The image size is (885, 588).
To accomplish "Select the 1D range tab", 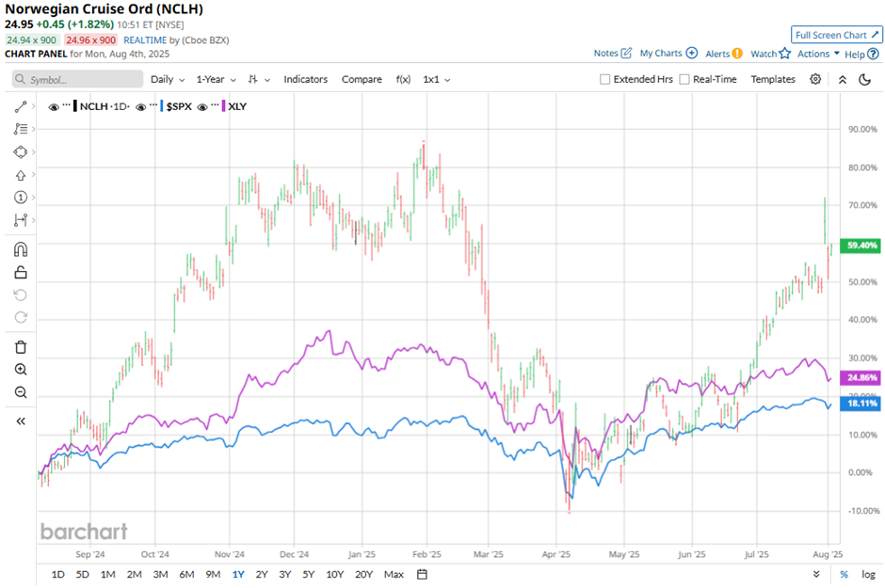I will coord(57,575).
